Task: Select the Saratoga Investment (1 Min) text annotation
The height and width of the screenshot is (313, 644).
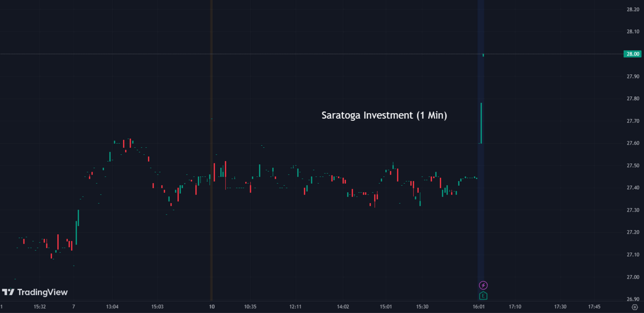Action: click(x=384, y=115)
